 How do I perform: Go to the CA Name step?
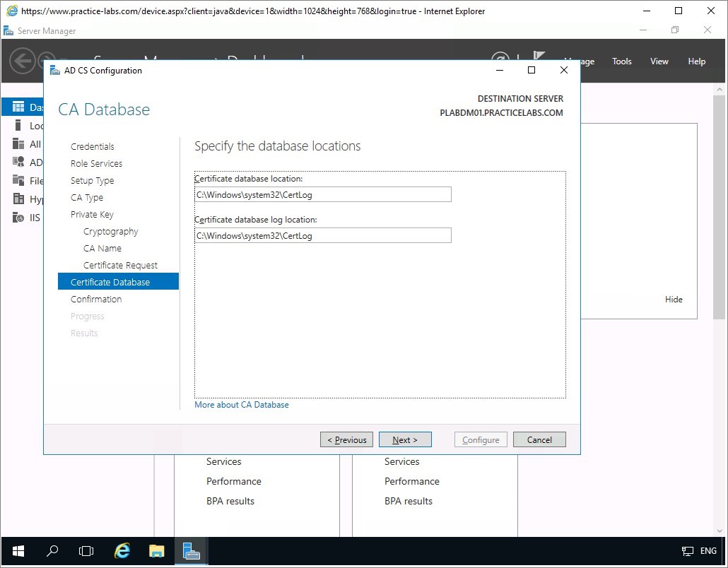click(102, 248)
